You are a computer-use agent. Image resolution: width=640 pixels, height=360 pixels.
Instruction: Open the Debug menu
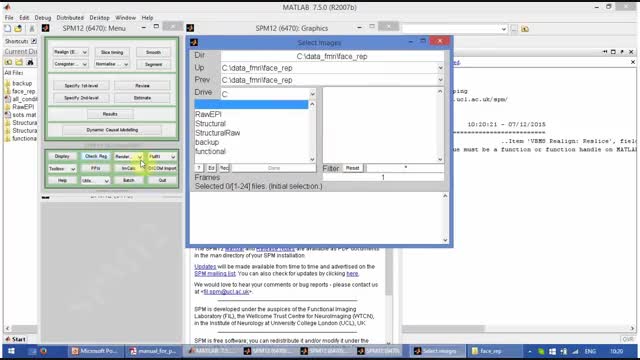coord(42,18)
